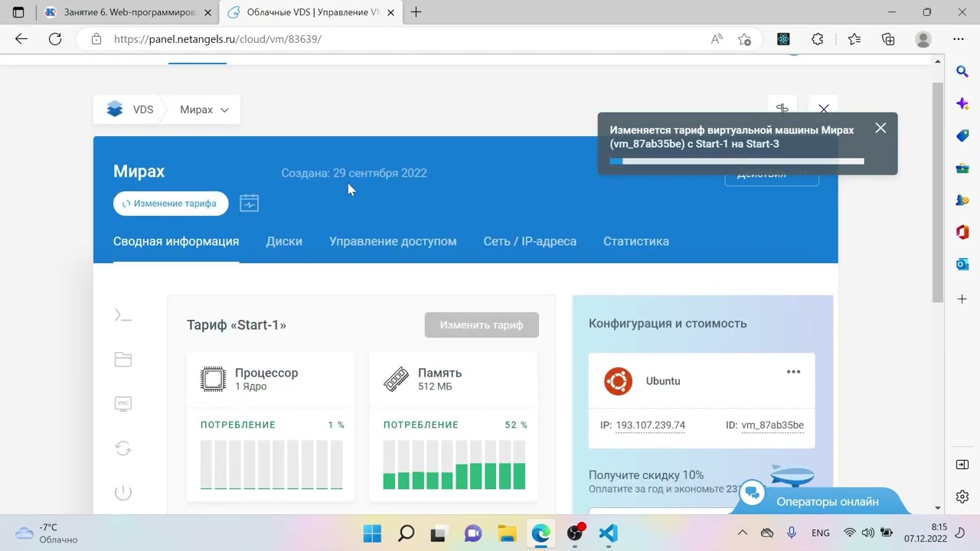Click the React DevTools extension icon

783,39
